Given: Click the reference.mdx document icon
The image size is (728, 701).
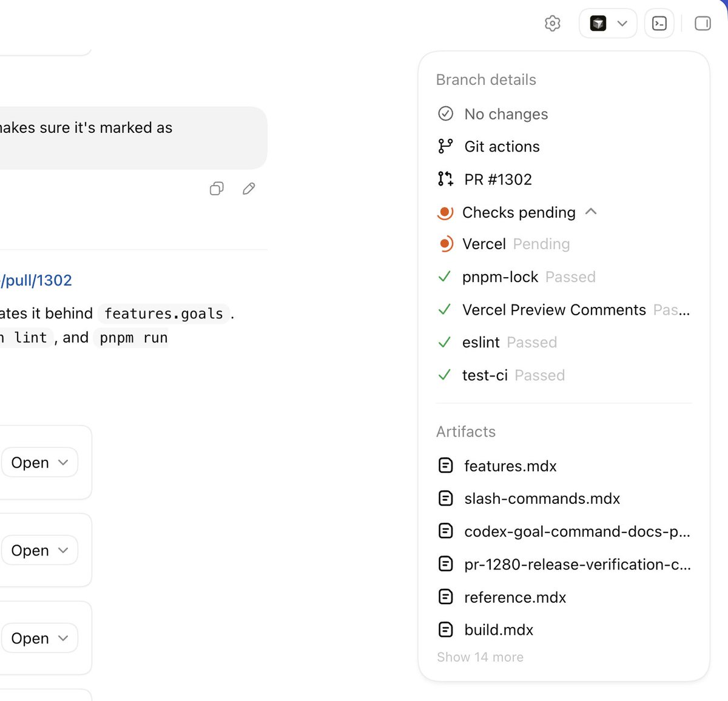Looking at the screenshot, I should click(445, 597).
